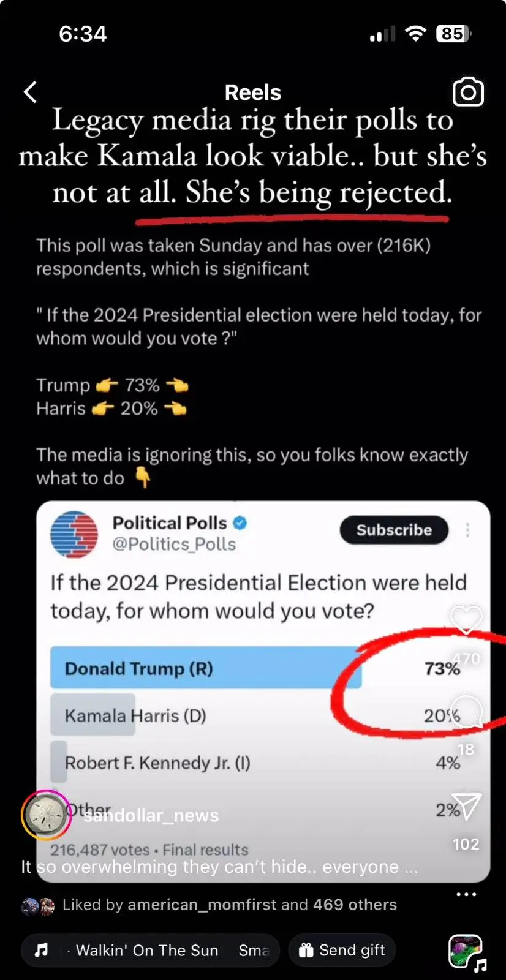Tap the gift icon in Send gift
Image resolution: width=506 pixels, height=980 pixels.
[x=306, y=950]
